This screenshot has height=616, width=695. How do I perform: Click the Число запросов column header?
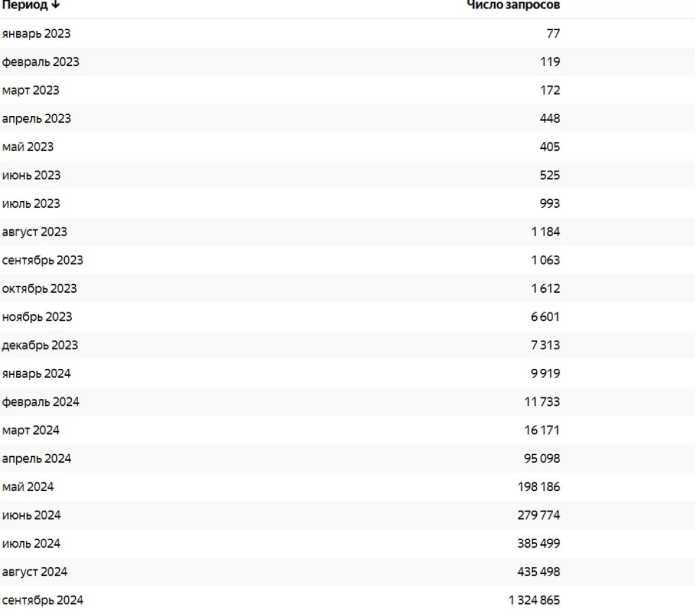(513, 5)
